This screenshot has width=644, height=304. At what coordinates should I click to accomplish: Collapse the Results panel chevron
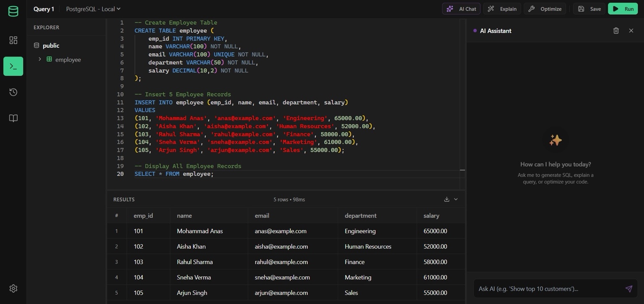tap(456, 199)
